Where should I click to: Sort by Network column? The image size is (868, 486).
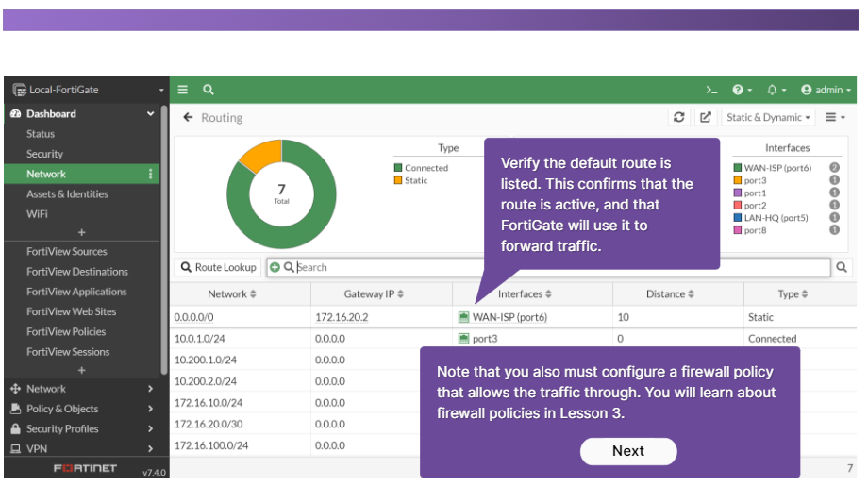pos(232,293)
